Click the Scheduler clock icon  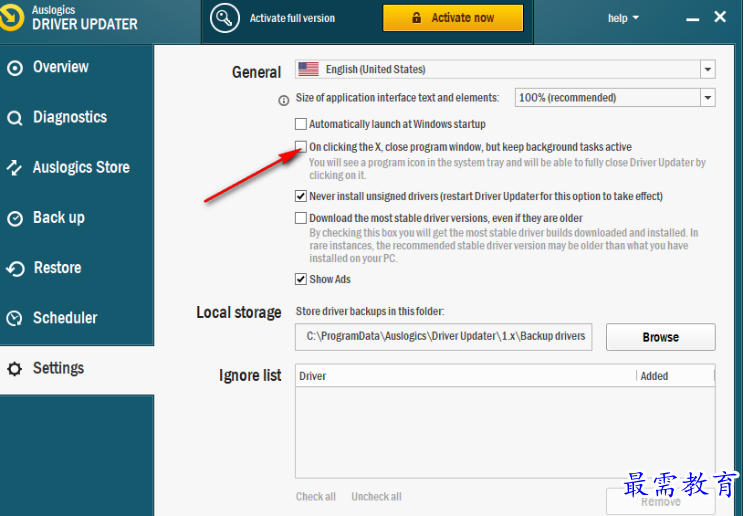[15, 318]
